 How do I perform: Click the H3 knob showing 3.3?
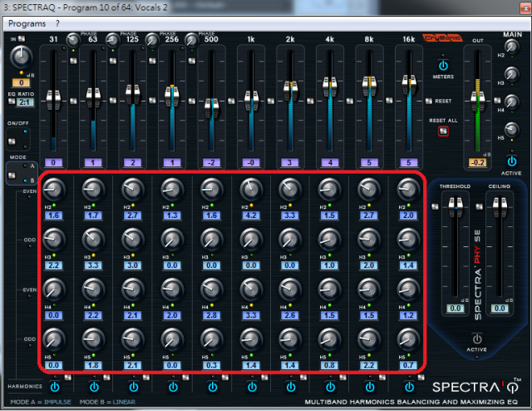pyautogui.click(x=93, y=240)
